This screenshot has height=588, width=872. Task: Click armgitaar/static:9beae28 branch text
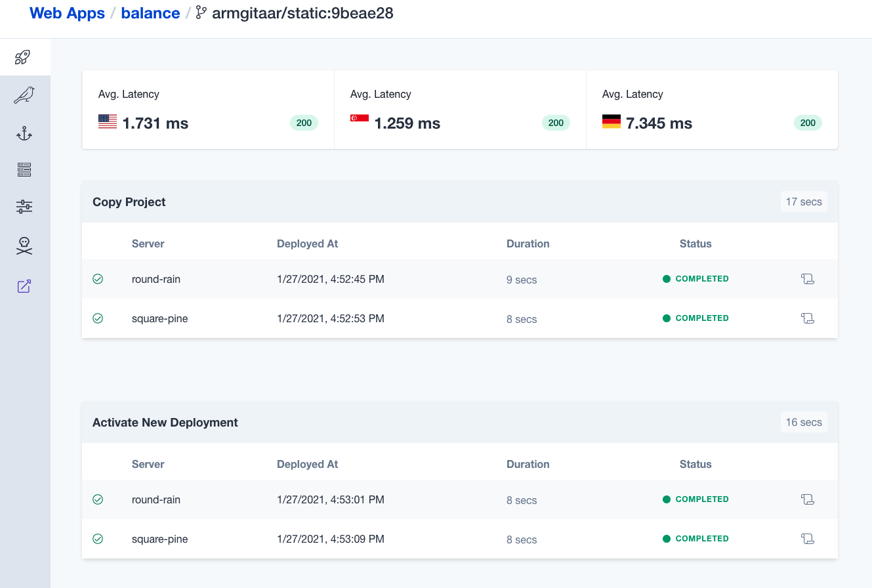tap(302, 13)
